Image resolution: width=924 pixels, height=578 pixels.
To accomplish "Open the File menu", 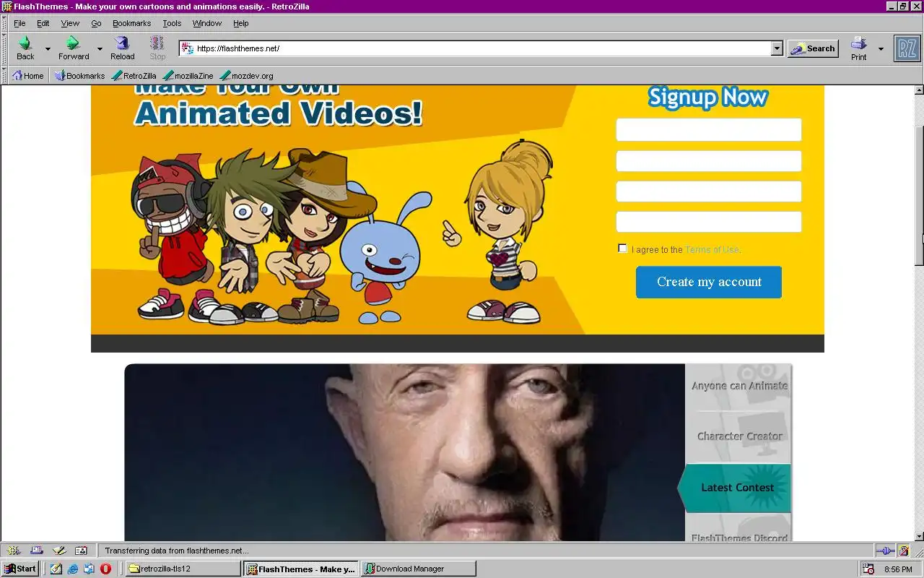I will pyautogui.click(x=19, y=23).
